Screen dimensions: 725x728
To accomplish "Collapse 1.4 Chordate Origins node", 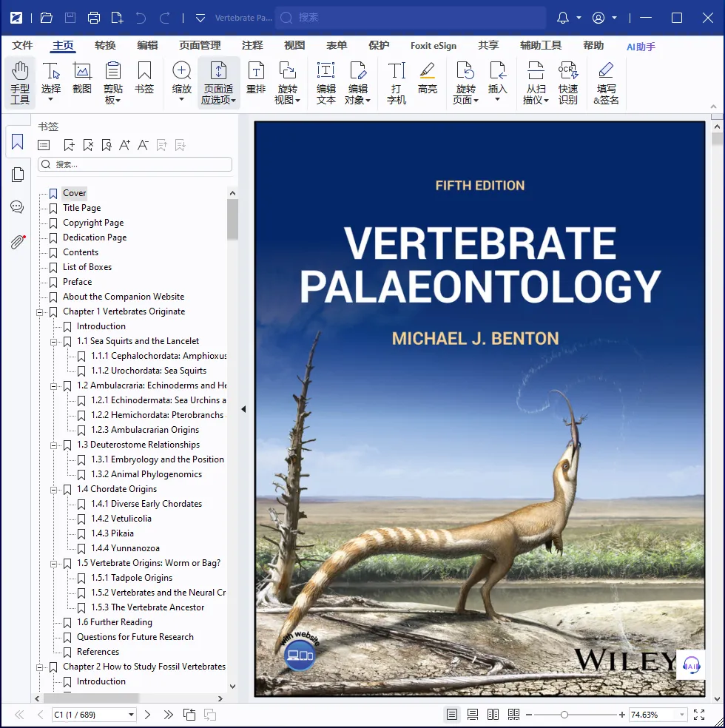I will coord(53,489).
